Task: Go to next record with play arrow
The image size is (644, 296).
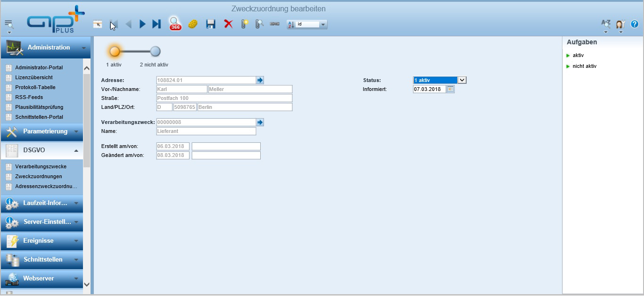Action: [x=142, y=24]
